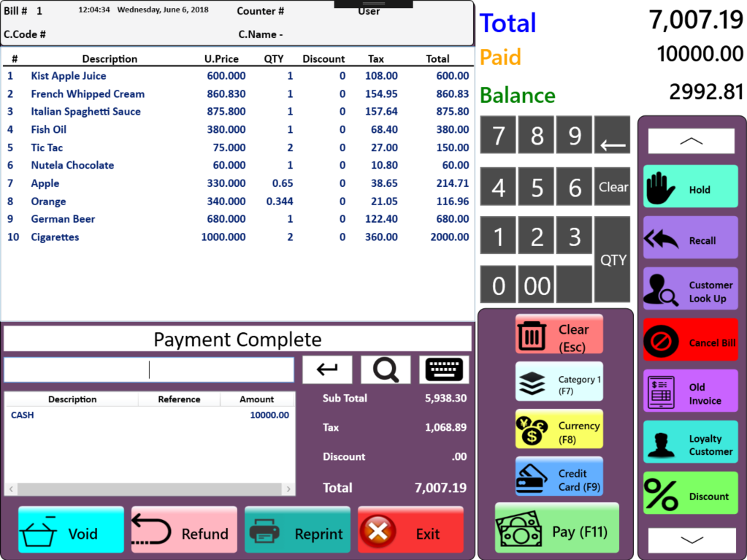The width and height of the screenshot is (747, 560).
Task: Choose Currency (F8) option
Action: pyautogui.click(x=559, y=429)
